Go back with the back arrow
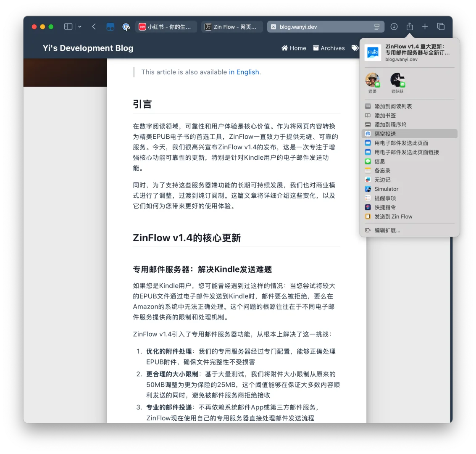476x454 pixels. tap(94, 27)
